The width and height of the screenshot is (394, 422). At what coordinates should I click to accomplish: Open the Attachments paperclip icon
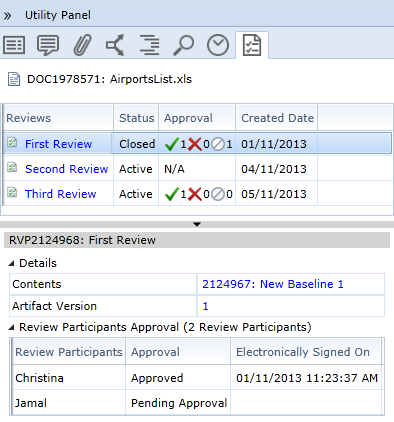point(82,45)
